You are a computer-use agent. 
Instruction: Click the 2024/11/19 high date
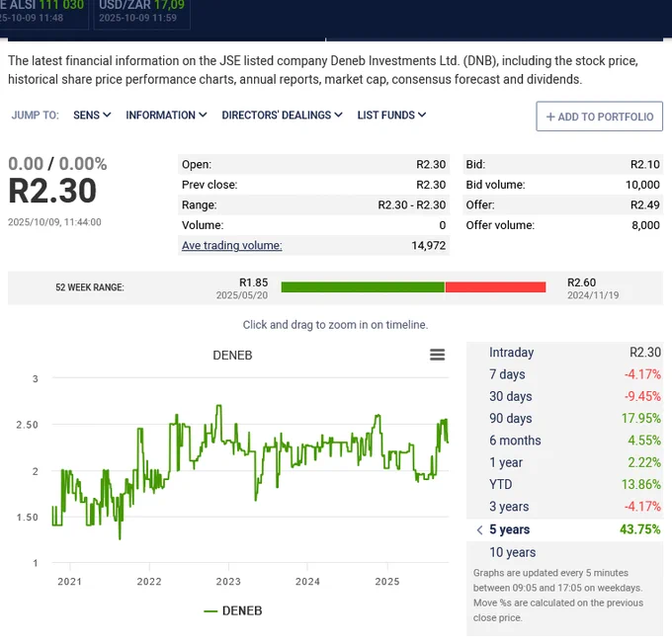click(593, 295)
